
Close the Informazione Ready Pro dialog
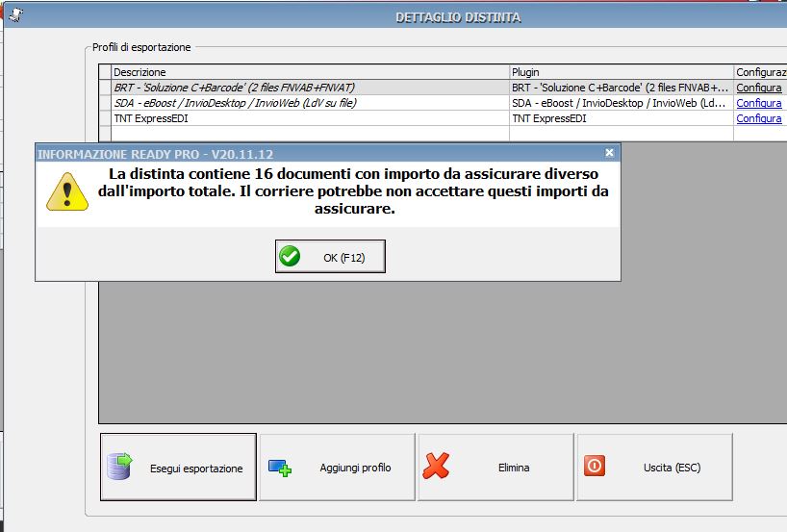609,153
